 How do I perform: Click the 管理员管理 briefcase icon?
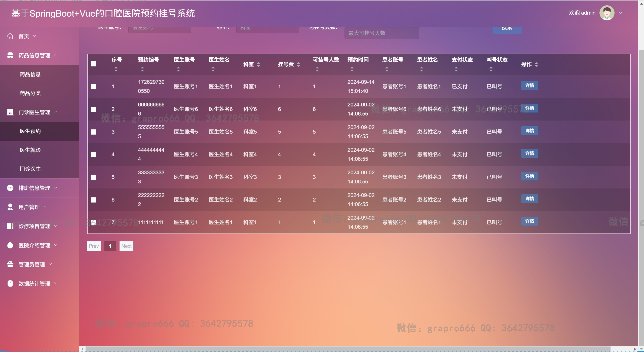pyautogui.click(x=10, y=264)
